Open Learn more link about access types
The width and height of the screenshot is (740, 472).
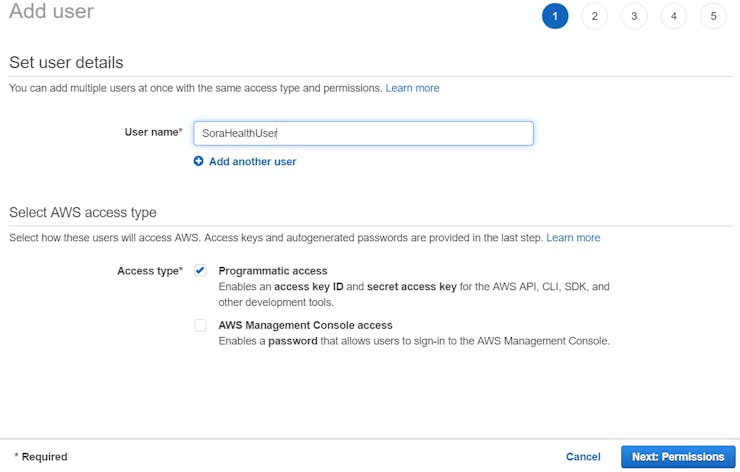pyautogui.click(x=573, y=238)
